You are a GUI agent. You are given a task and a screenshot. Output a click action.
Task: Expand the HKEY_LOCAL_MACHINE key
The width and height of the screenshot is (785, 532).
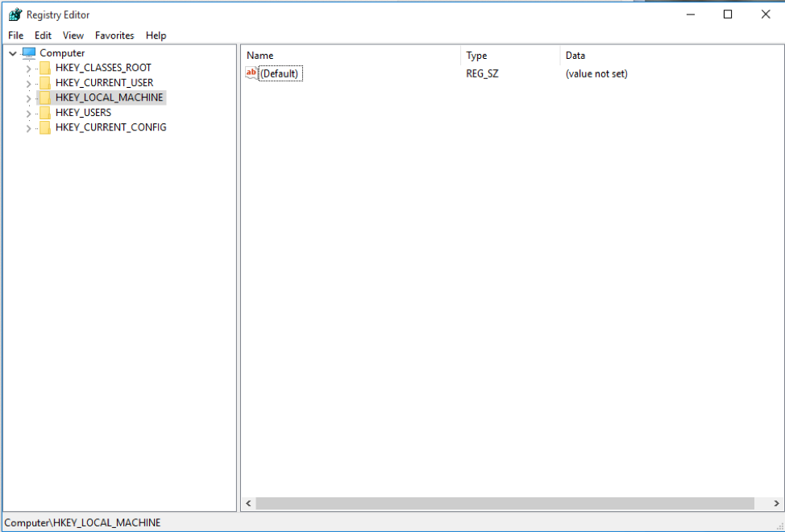[28, 98]
